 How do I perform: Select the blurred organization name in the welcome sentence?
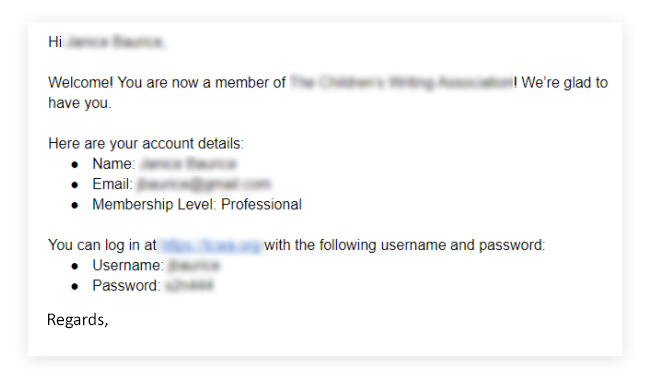click(401, 82)
